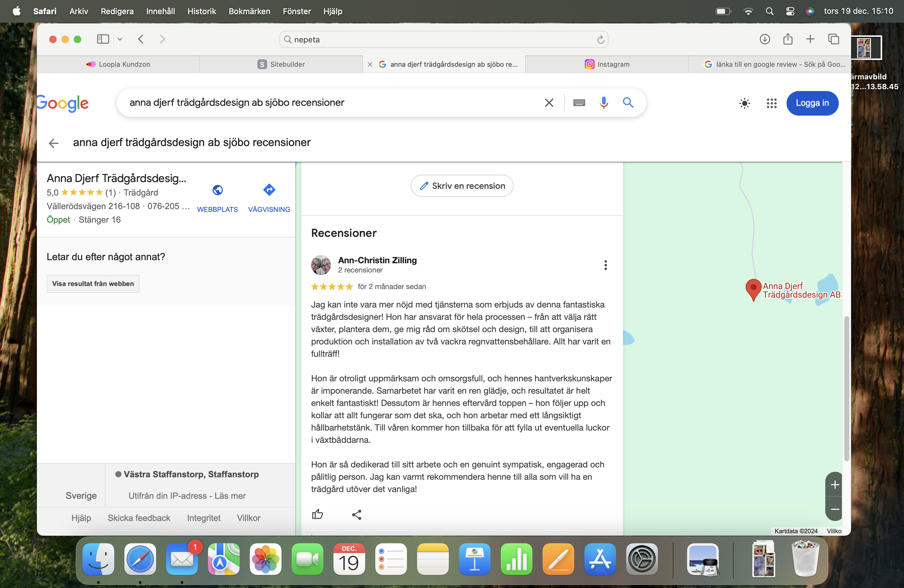The width and height of the screenshot is (904, 588).
Task: Click the Logga in button
Action: pyautogui.click(x=812, y=103)
